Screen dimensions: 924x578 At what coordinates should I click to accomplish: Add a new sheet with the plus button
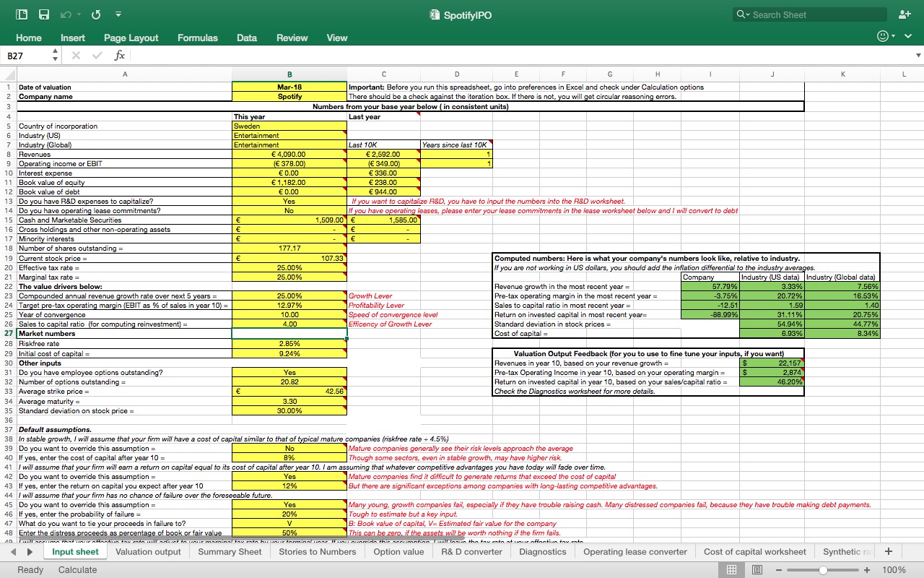pyautogui.click(x=888, y=551)
